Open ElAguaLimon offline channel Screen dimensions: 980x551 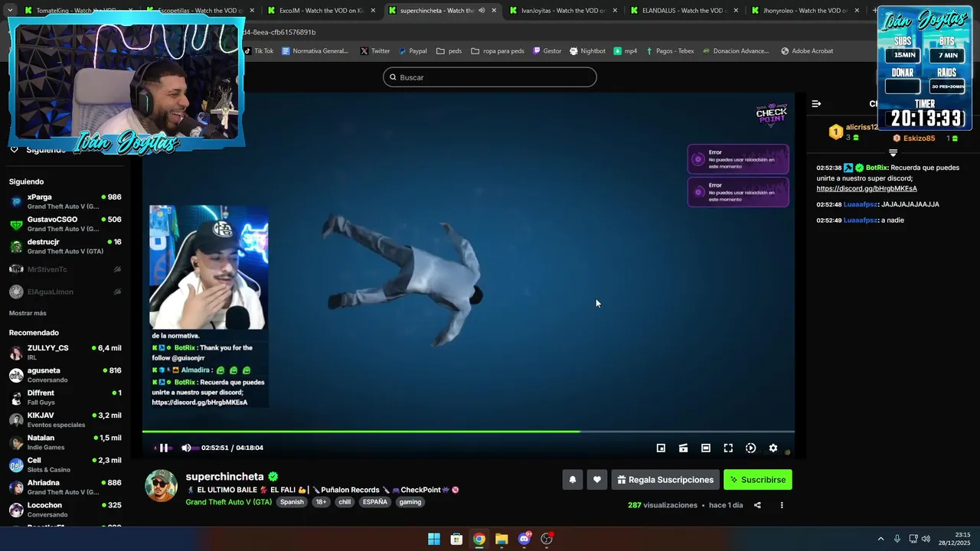(65, 292)
